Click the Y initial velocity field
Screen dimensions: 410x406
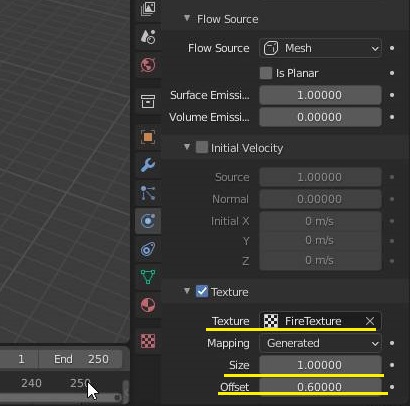[320, 241]
